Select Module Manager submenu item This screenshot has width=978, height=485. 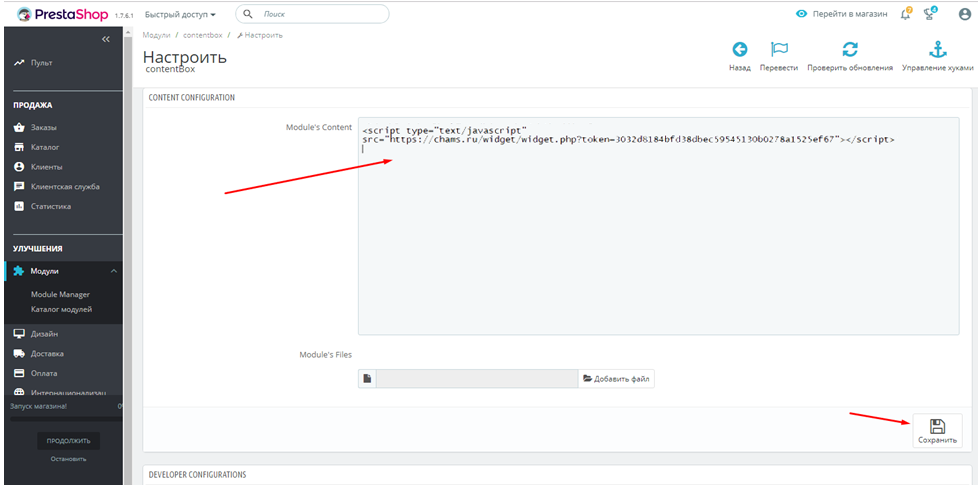[60, 295]
